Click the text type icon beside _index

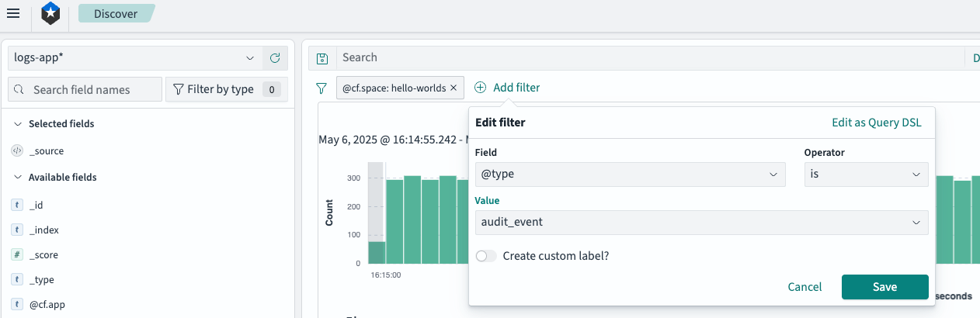click(x=17, y=230)
